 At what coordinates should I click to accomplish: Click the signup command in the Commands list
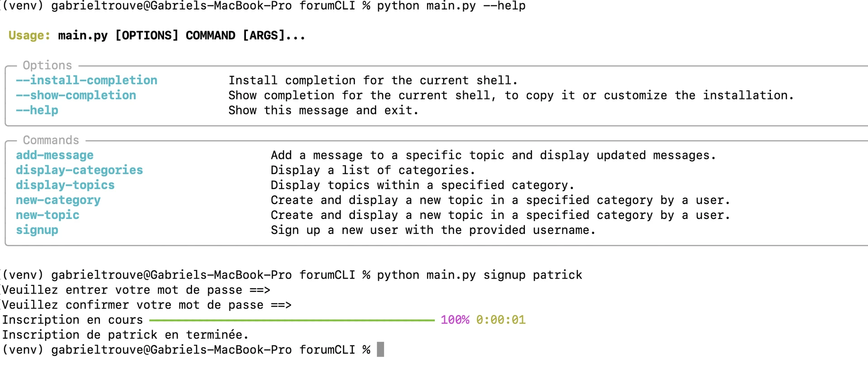[37, 230]
